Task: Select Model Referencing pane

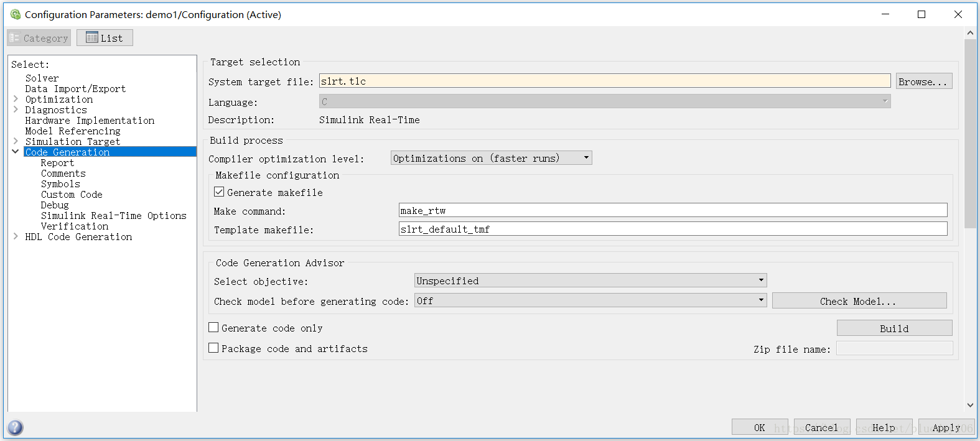Action: (x=73, y=131)
